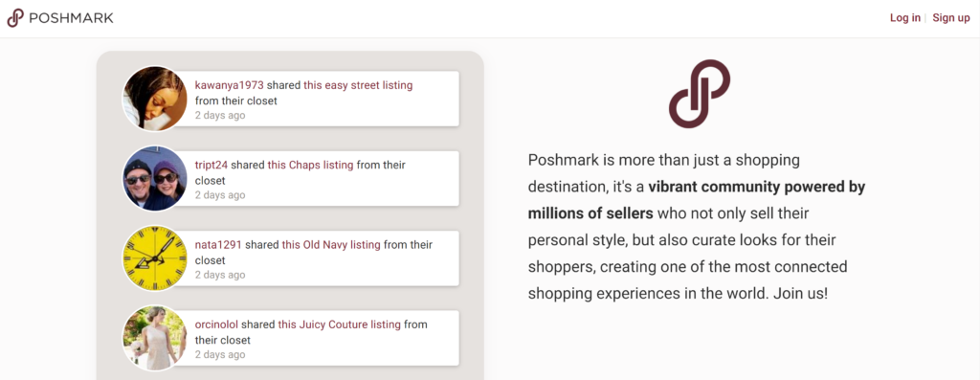Visit tript24 username link
980x380 pixels.
click(212, 165)
